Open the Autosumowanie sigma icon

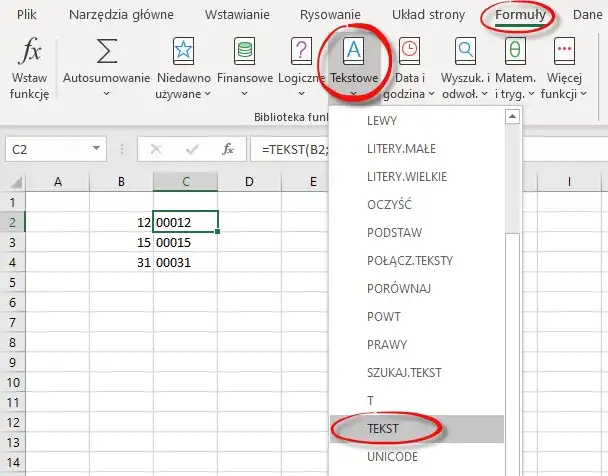(106, 50)
